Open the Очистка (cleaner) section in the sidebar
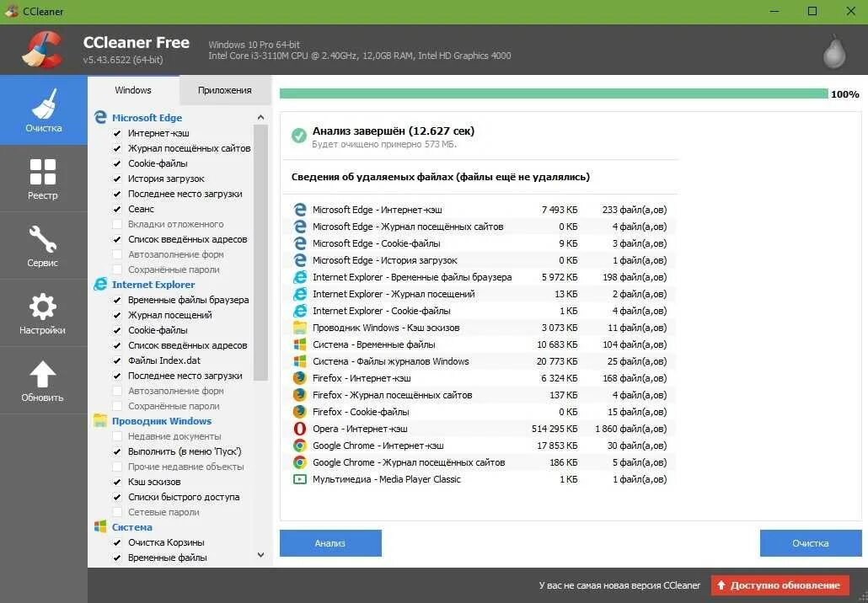The width and height of the screenshot is (868, 603). pyautogui.click(x=43, y=110)
